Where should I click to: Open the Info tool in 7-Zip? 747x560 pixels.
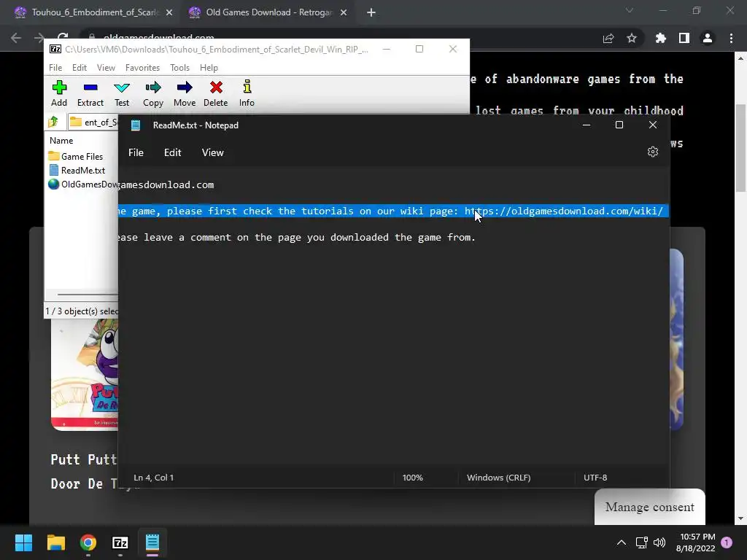click(247, 93)
